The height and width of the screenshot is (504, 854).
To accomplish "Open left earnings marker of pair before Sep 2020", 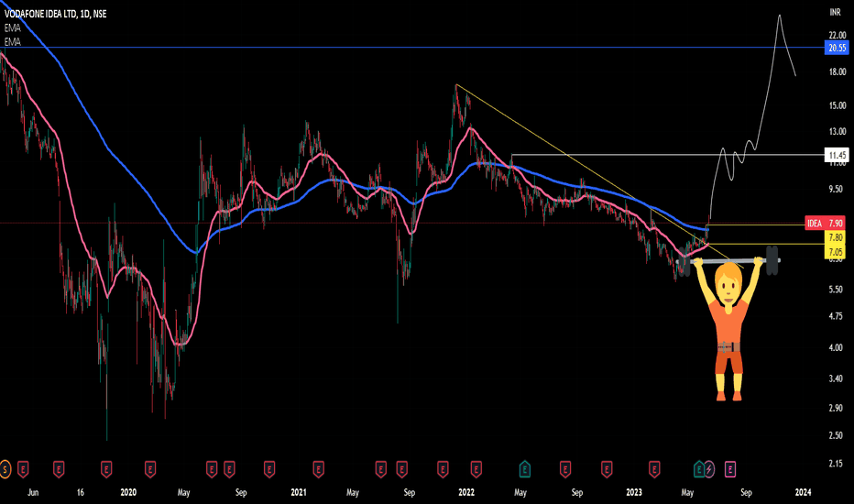I will [x=212, y=468].
